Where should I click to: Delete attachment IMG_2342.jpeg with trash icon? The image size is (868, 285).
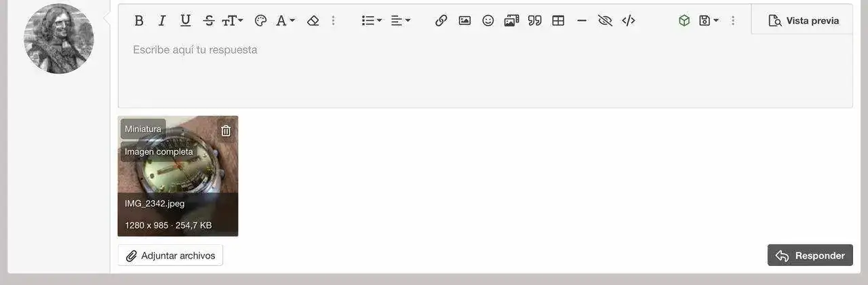226,131
